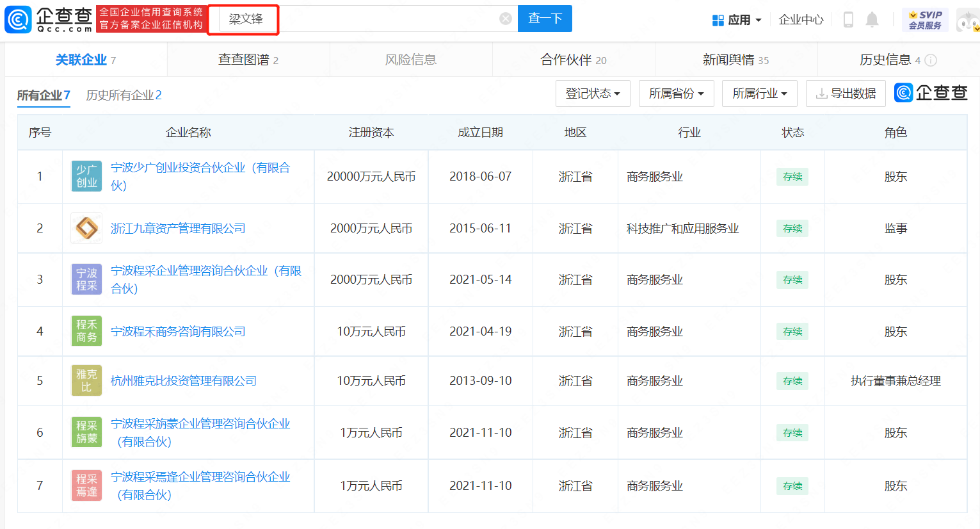The width and height of the screenshot is (980, 529).
Task: Open the 应用 apps grid icon
Action: 718,20
